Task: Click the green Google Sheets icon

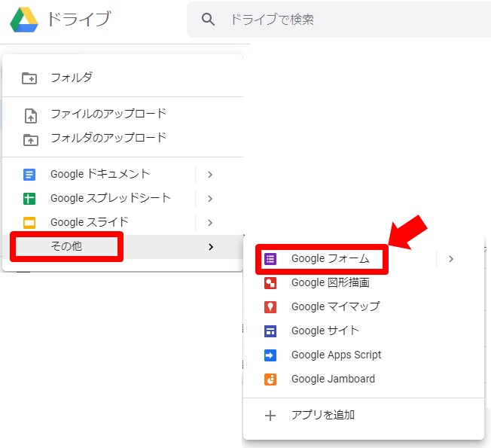Action: (x=29, y=199)
